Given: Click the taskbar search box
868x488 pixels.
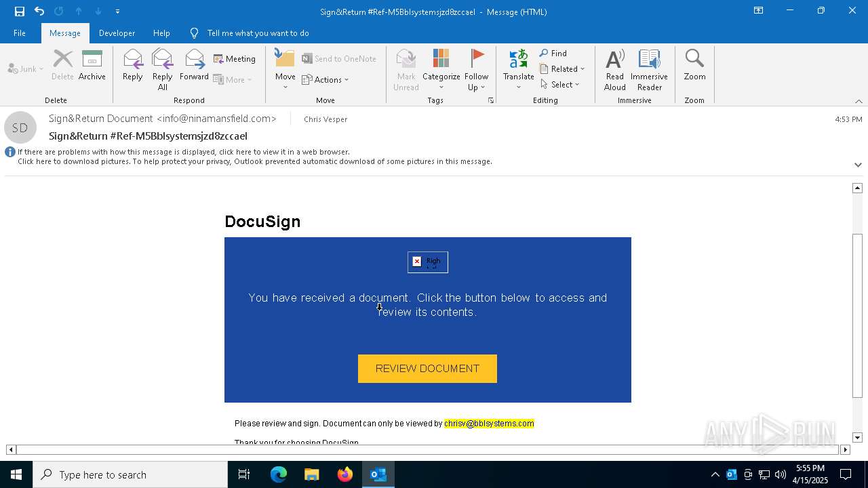Looking at the screenshot, I should click(x=130, y=474).
